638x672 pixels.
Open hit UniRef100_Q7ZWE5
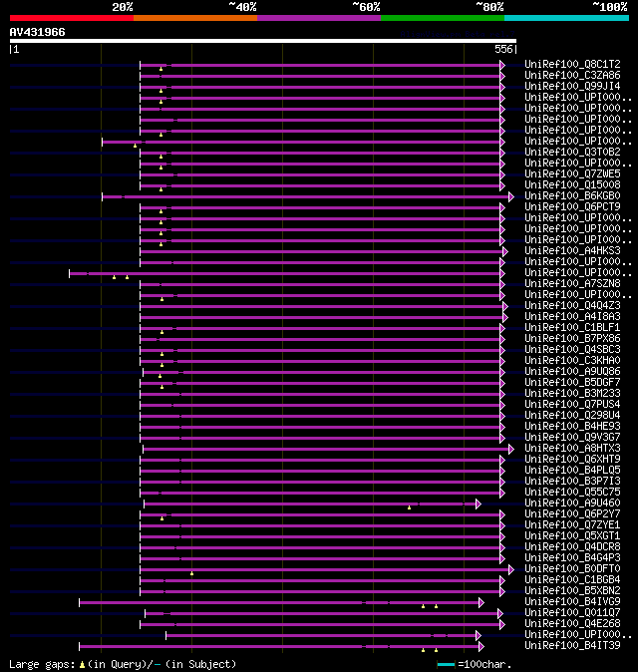click(x=572, y=174)
